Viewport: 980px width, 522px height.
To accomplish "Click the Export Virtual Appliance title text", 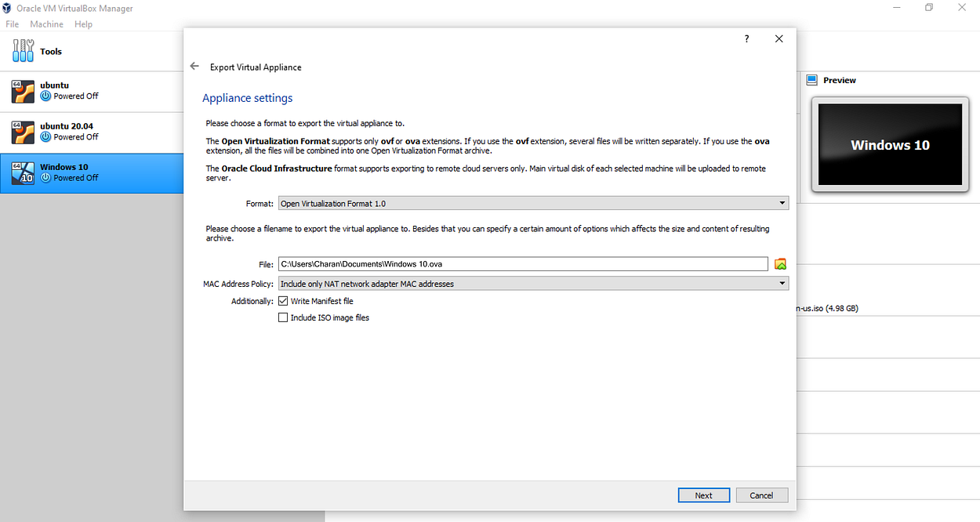I will tap(256, 67).
